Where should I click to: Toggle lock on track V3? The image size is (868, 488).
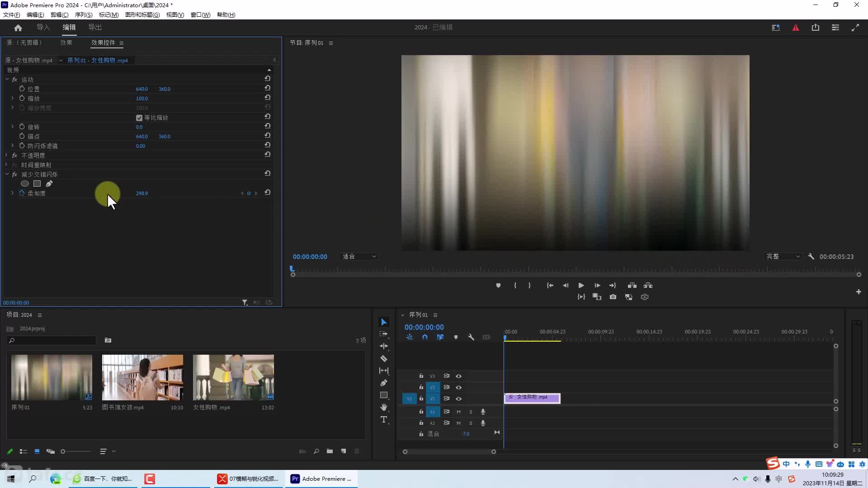point(421,376)
